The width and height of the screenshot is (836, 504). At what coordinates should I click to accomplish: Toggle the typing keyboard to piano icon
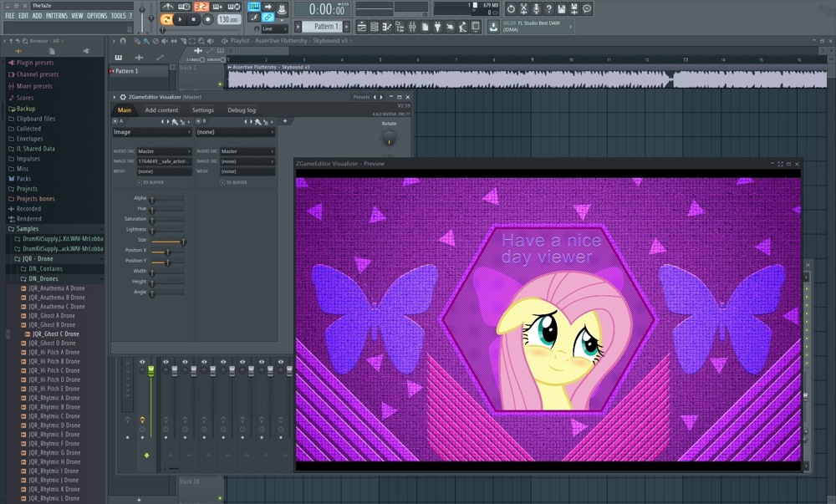pyautogui.click(x=254, y=7)
